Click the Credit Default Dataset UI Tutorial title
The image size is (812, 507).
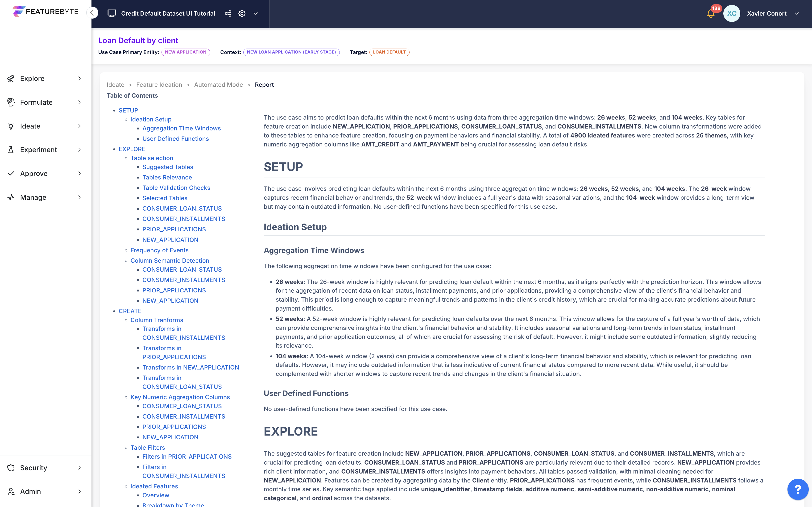pos(168,13)
